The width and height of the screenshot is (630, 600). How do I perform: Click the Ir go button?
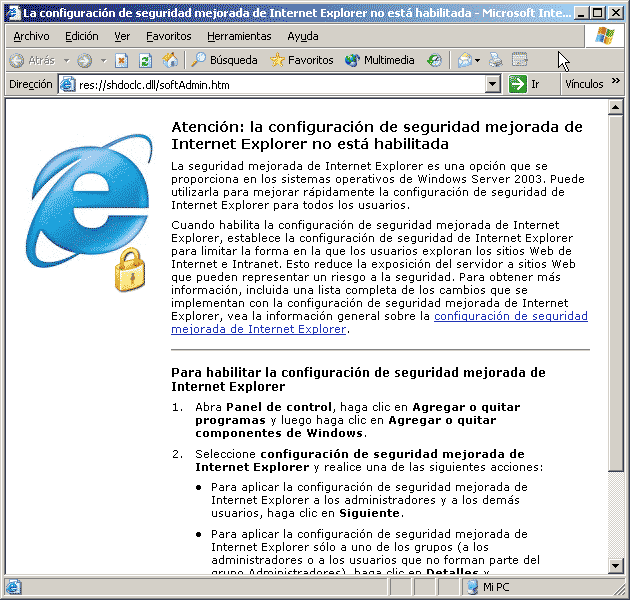524,84
